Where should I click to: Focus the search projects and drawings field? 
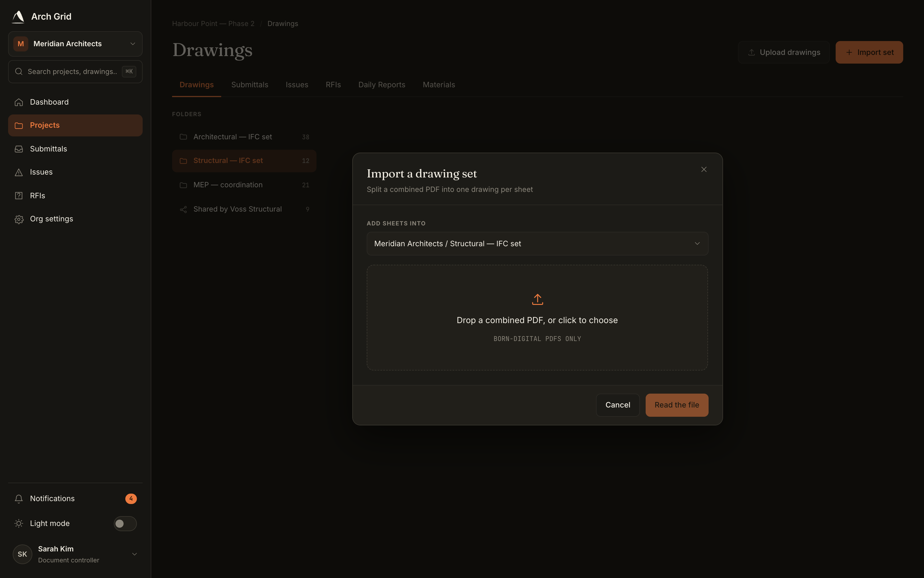click(x=75, y=71)
